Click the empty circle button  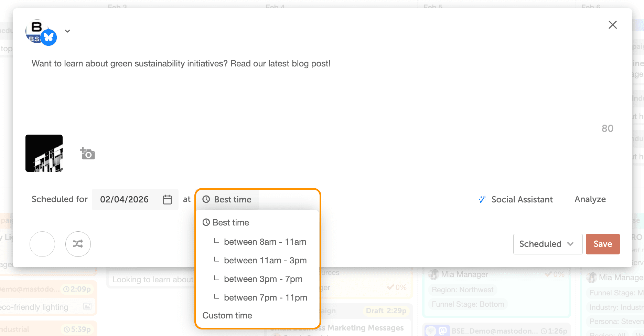pos(42,244)
